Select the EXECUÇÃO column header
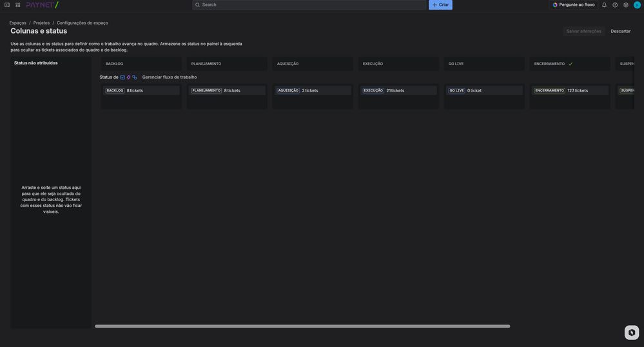The image size is (644, 347). (399, 64)
